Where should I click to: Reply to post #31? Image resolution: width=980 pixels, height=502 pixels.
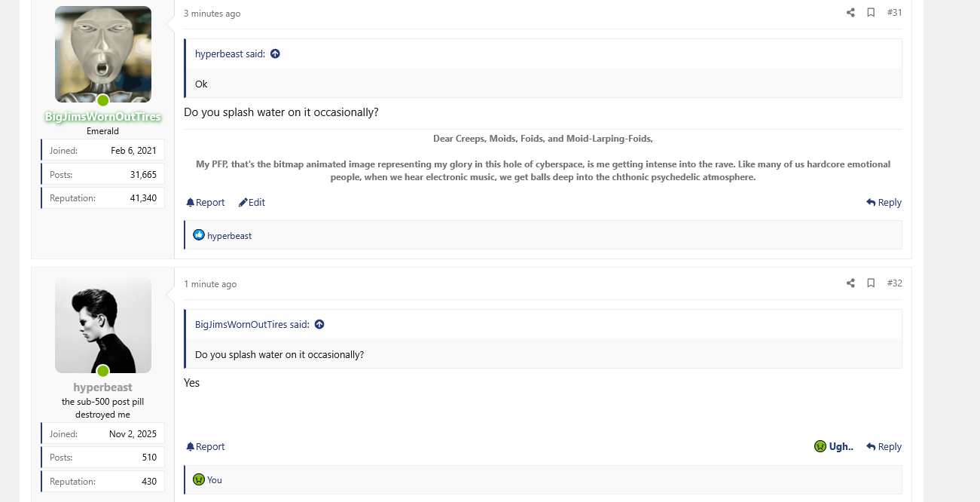pyautogui.click(x=884, y=203)
